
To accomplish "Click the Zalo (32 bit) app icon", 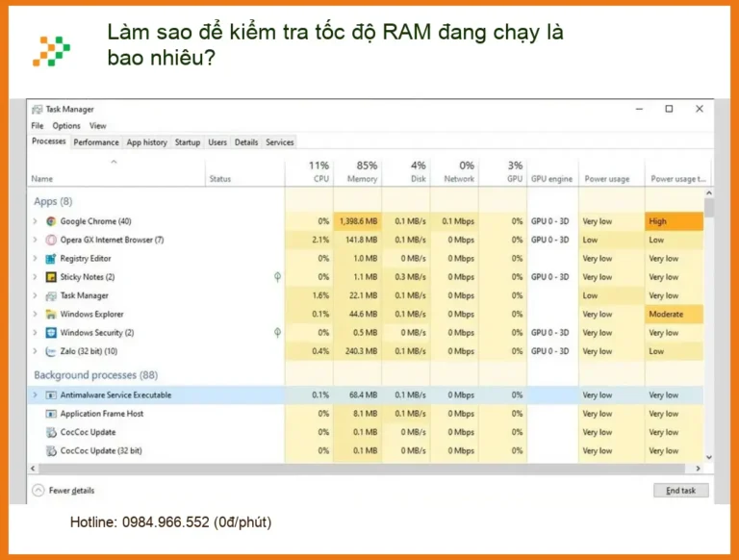I will (51, 351).
